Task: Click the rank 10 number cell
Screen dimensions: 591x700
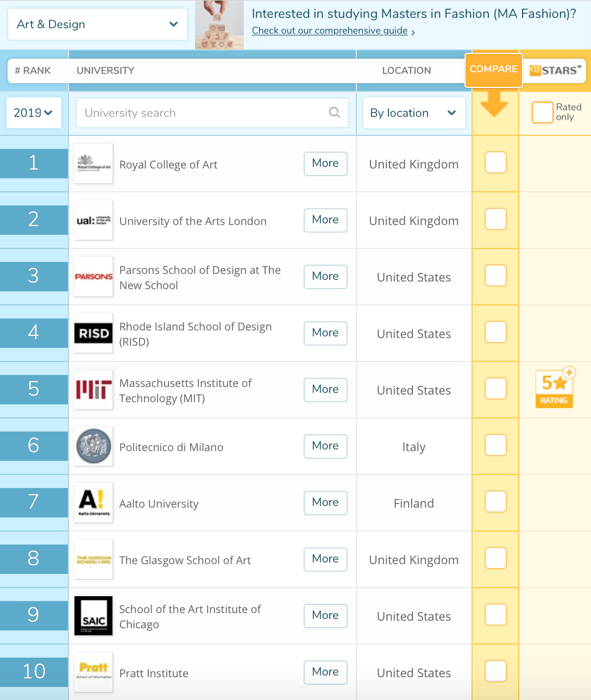Action: [34, 672]
